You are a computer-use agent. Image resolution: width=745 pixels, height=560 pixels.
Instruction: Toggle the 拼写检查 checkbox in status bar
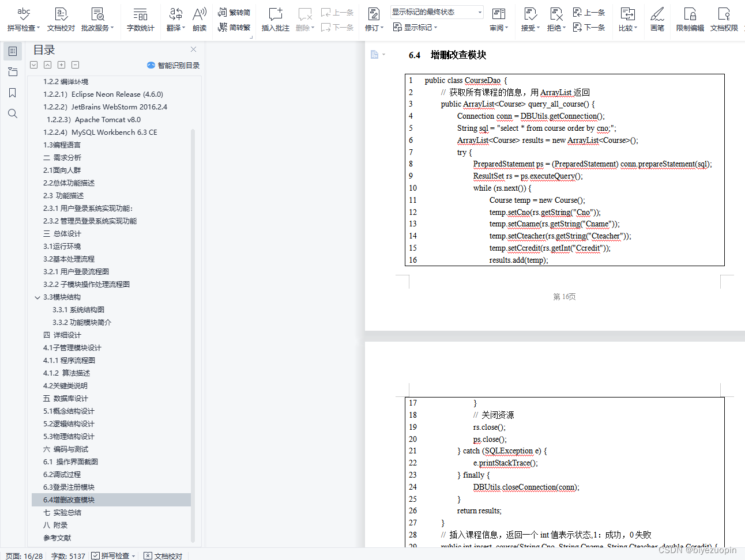coord(96,555)
